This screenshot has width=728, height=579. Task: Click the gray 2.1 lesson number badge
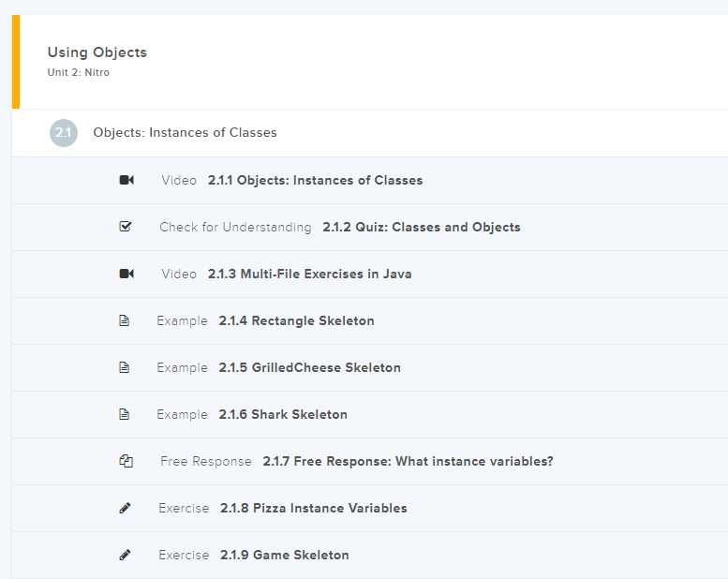pos(64,133)
